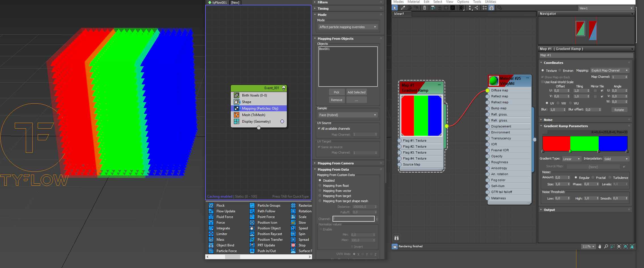Click the trash delete icon in material editor toolbar
Image resolution: width=644 pixels, height=268 pixels.
tap(424, 8)
